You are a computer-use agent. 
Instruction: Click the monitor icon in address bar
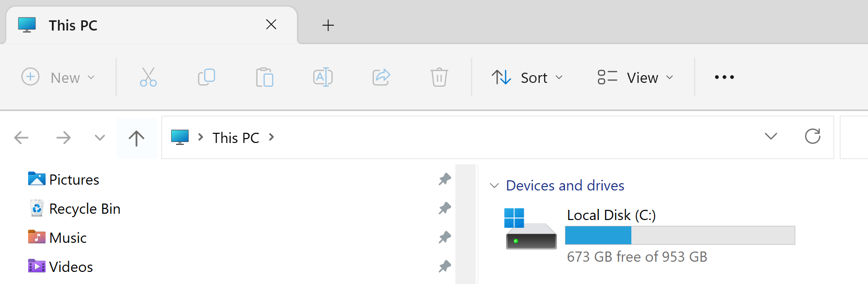tap(180, 137)
